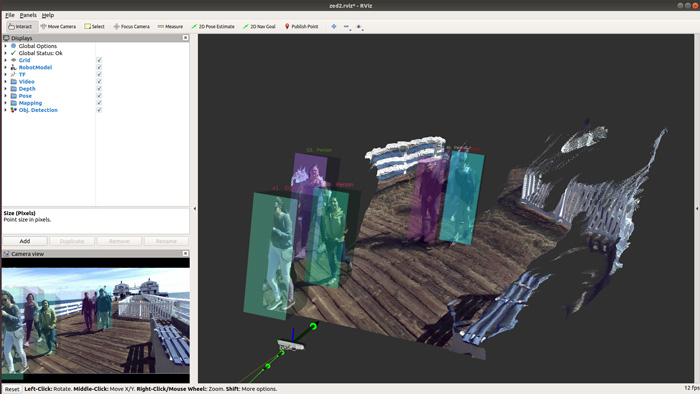The image size is (700, 394).
Task: Click the Camera view panel icon
Action: point(6,254)
